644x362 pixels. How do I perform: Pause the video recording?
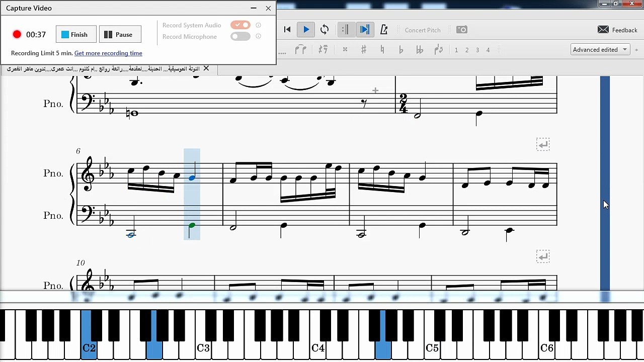pos(120,34)
